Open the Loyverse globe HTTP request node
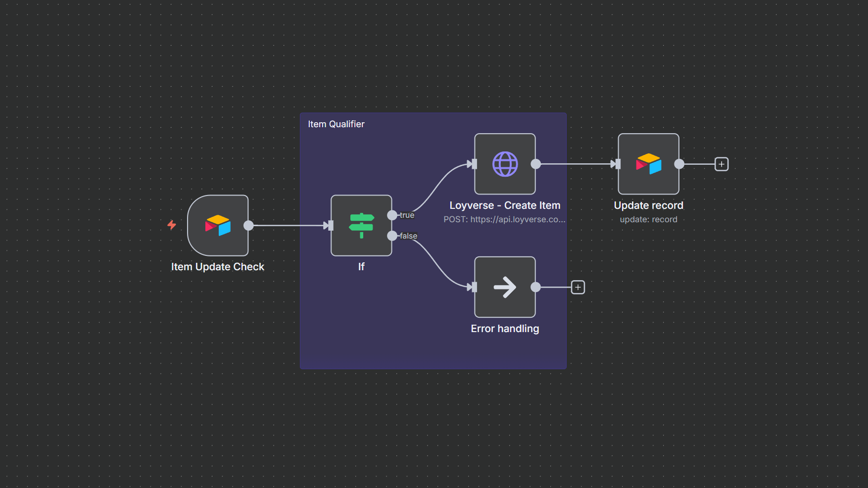This screenshot has width=868, height=488. [x=505, y=164]
